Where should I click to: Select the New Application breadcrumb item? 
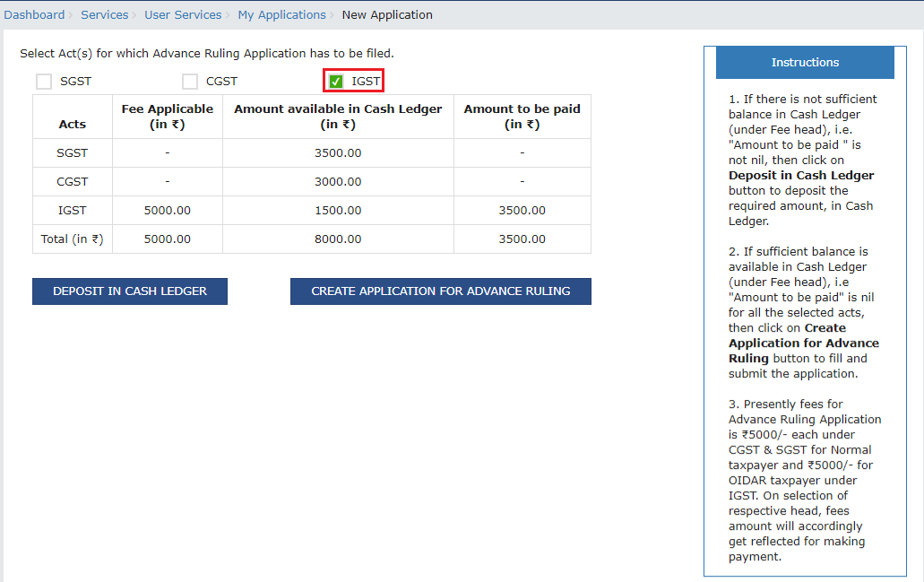(387, 14)
